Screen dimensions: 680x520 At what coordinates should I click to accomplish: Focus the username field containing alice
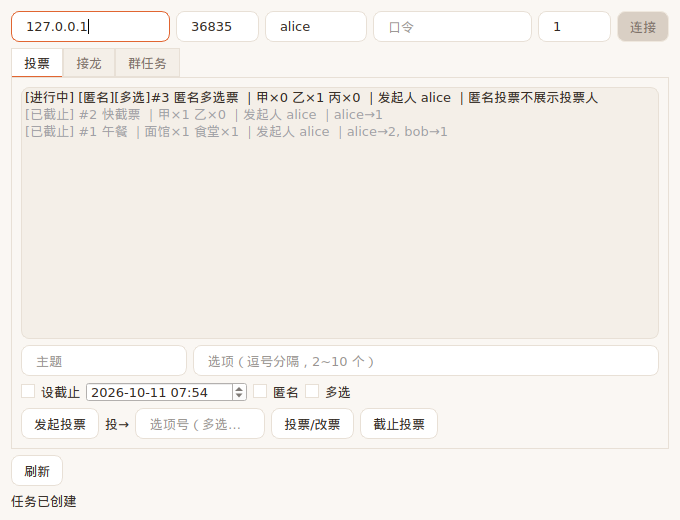316,26
